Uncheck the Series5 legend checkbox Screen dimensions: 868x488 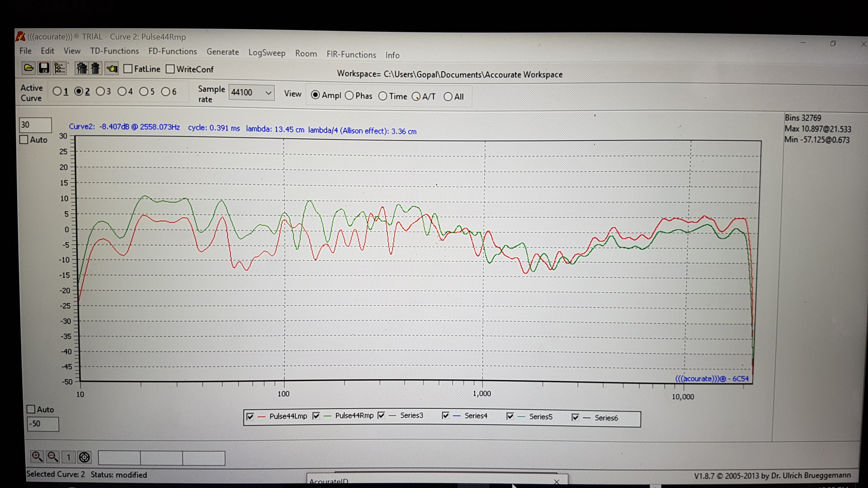click(x=510, y=416)
